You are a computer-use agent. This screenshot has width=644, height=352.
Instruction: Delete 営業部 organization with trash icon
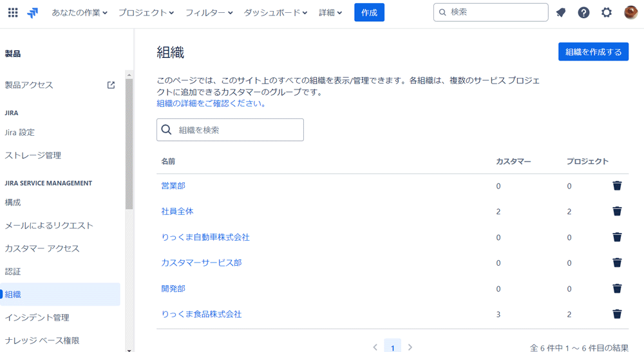click(617, 186)
